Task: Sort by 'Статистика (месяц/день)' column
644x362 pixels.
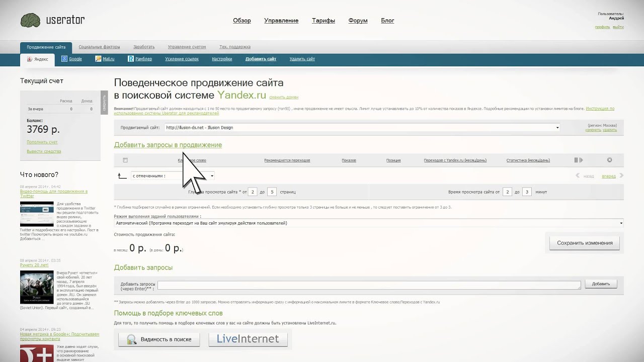Action: (528, 160)
